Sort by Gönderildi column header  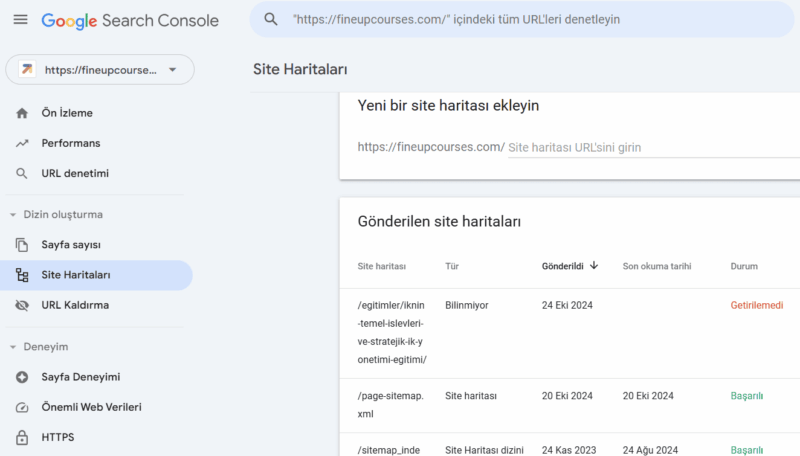pyautogui.click(x=562, y=266)
